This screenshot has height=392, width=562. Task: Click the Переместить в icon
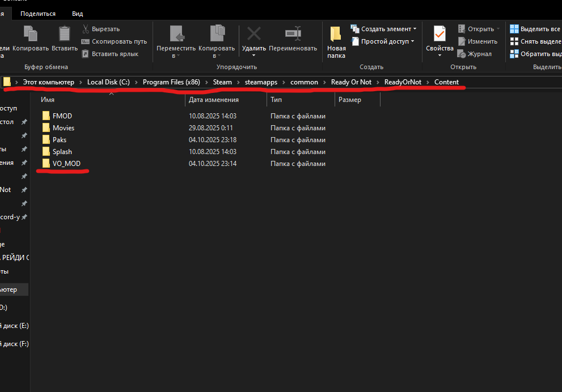pyautogui.click(x=177, y=33)
